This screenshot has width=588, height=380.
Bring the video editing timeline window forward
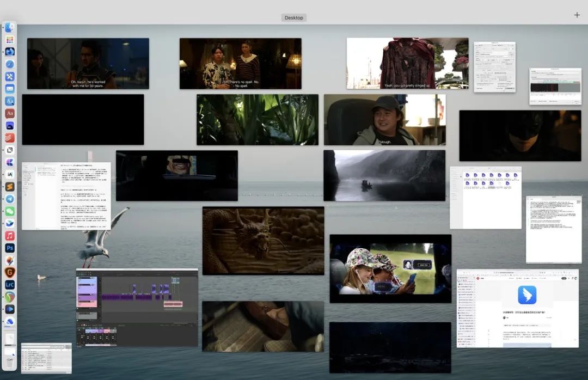[x=137, y=308]
